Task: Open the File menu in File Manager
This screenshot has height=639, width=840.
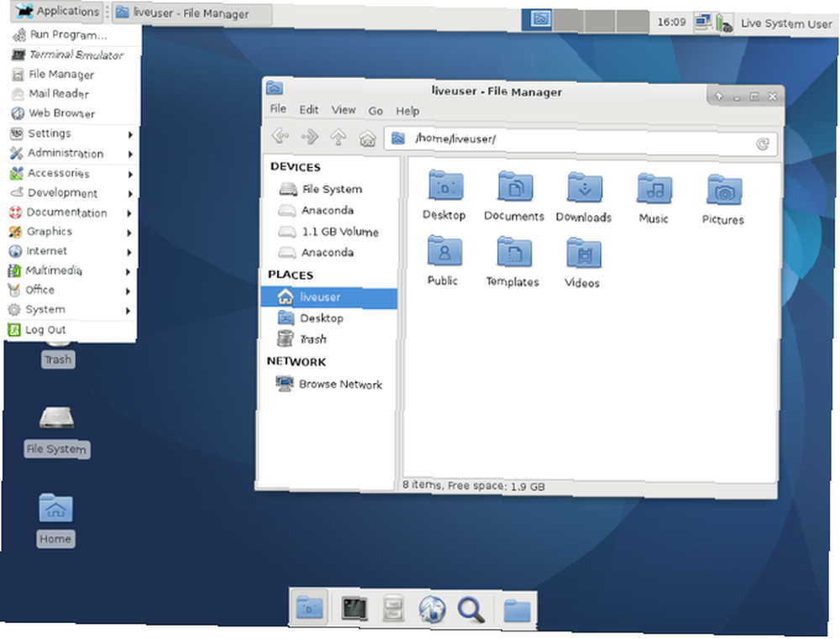Action: pos(278,108)
